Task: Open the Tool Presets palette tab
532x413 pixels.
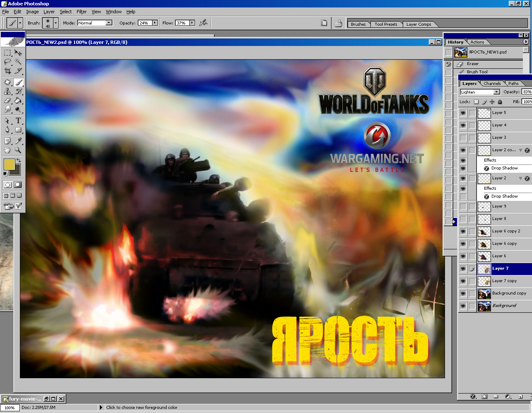Action: 386,24
